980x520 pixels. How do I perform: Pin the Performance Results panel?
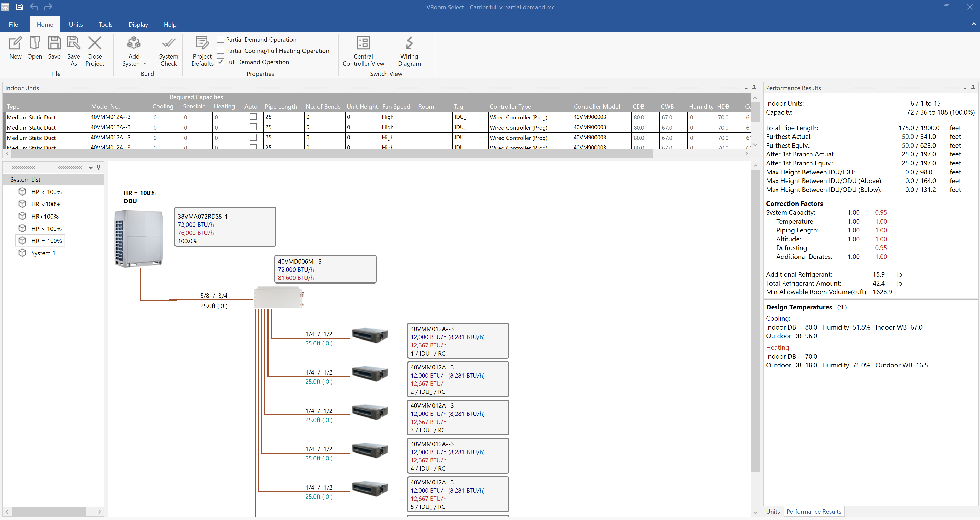tap(973, 87)
